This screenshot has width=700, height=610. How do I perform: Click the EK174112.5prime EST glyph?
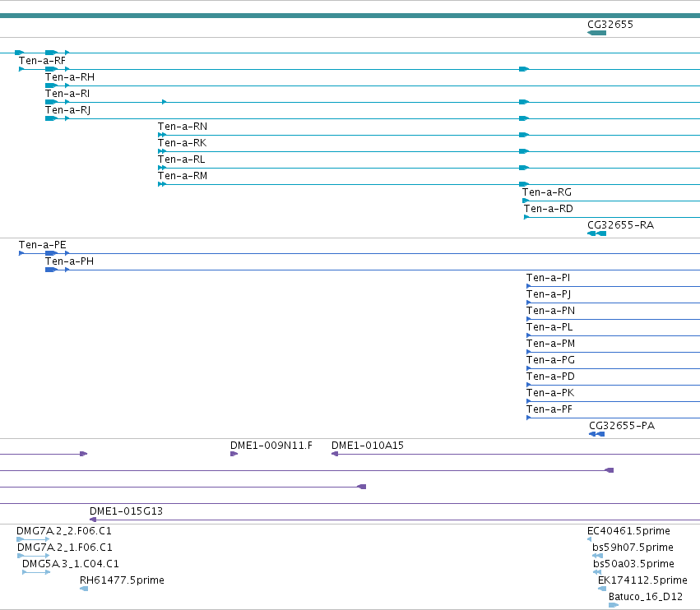click(x=602, y=589)
